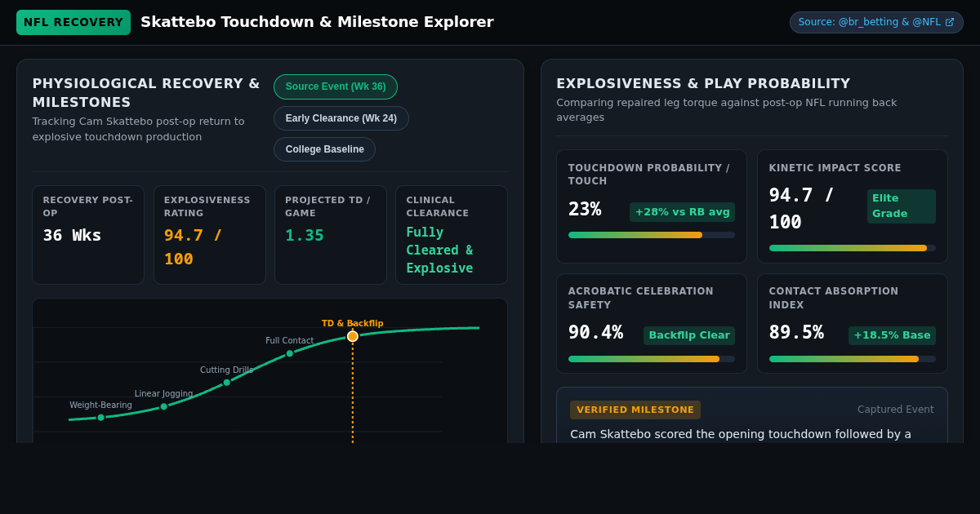Click the Weight-Bearing point on the chart

101,418
